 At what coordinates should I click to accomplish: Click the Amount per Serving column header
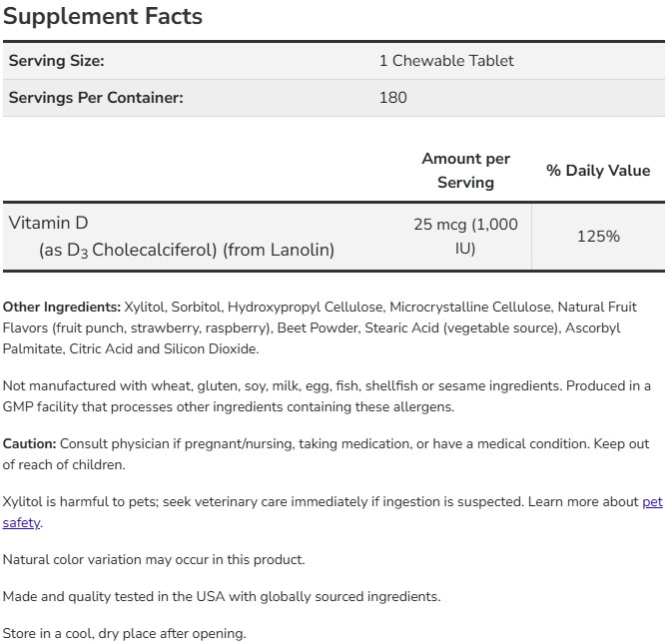coord(465,171)
